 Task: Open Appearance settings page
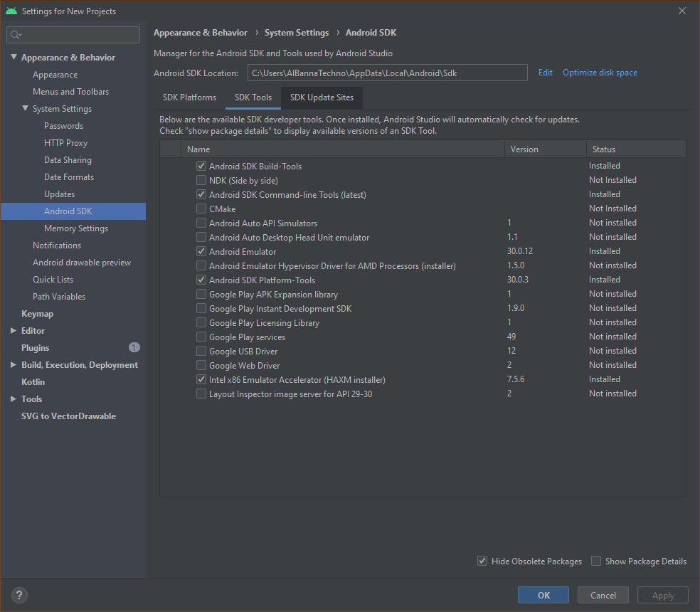[55, 75]
